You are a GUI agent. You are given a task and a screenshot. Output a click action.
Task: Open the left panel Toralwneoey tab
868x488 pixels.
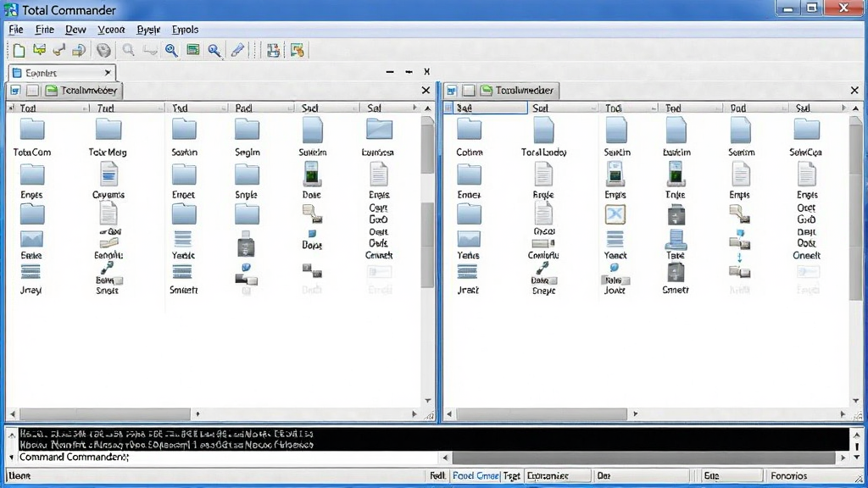[82, 90]
